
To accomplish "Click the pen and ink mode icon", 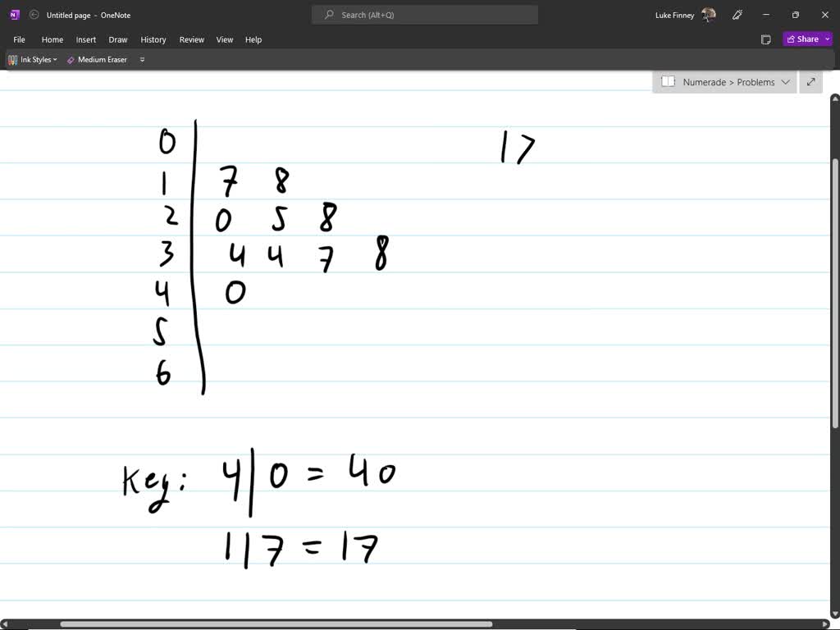I will pos(737,15).
